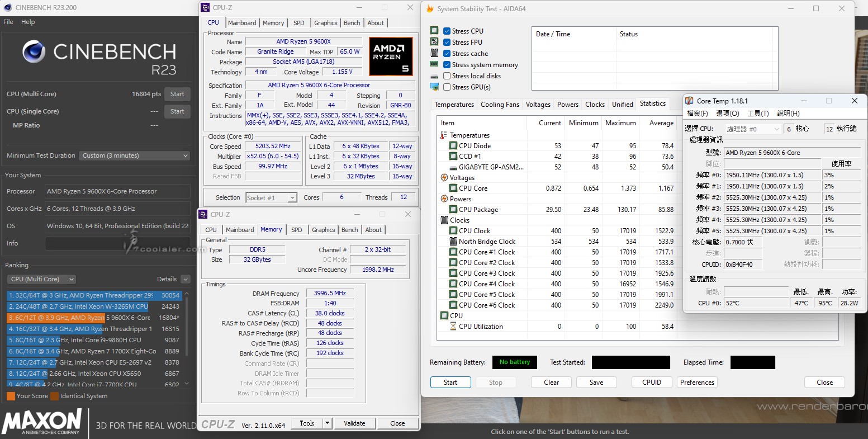Uncheck the Stress cache checkbox
This screenshot has height=439, width=868.
pyautogui.click(x=447, y=54)
